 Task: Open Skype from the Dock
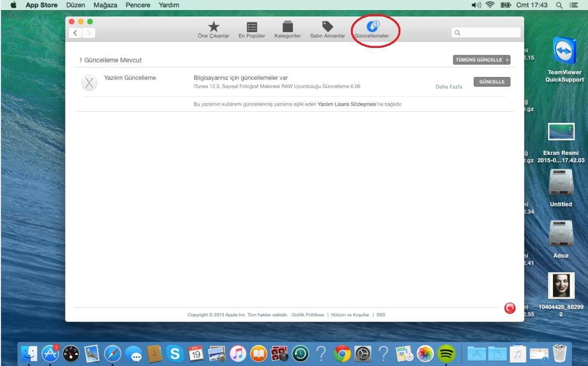(x=174, y=353)
